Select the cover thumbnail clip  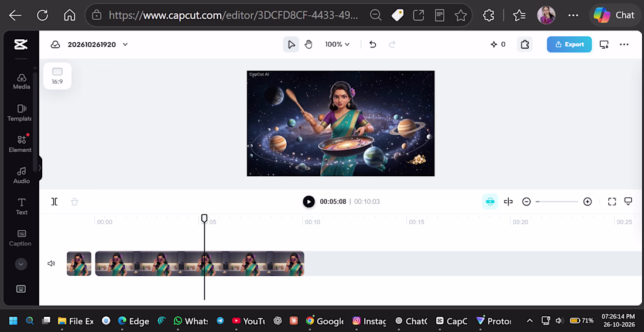point(79,263)
